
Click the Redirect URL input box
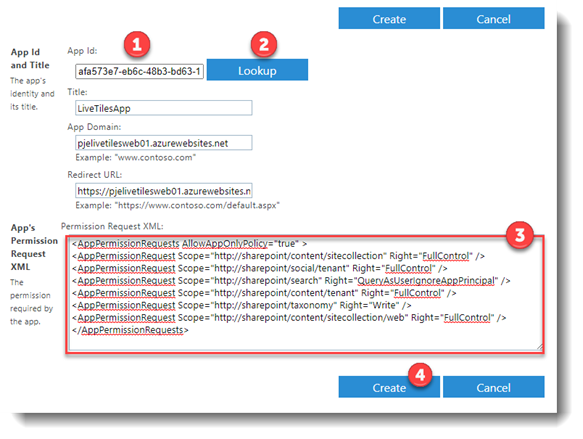(164, 191)
